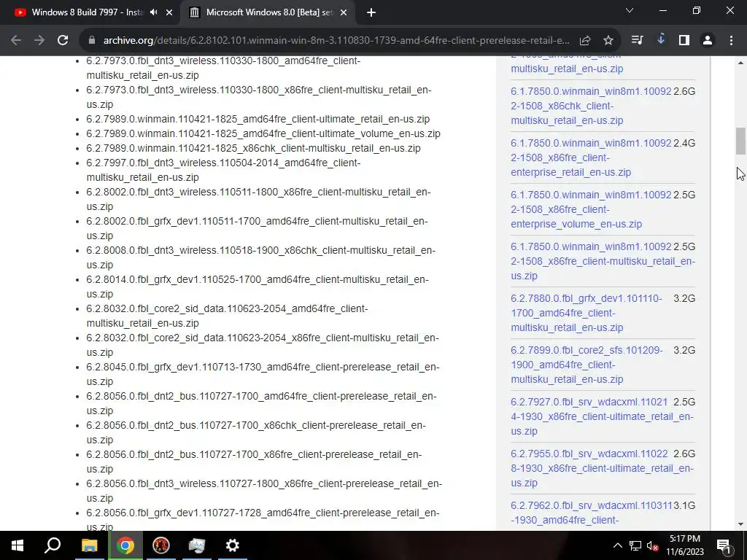Open 6.2.7962.0.fbl_srv_wdacxml zip link
Screen dimensions: 747x560
pos(591,513)
